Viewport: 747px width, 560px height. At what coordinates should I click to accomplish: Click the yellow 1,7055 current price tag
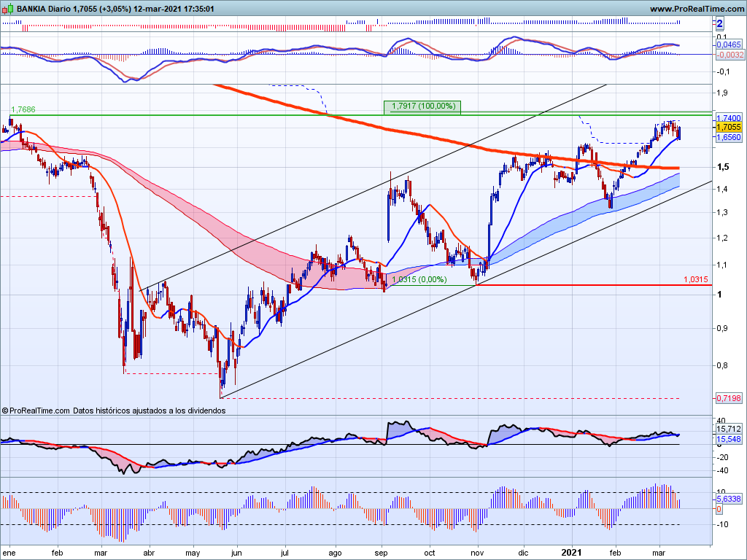tap(729, 127)
